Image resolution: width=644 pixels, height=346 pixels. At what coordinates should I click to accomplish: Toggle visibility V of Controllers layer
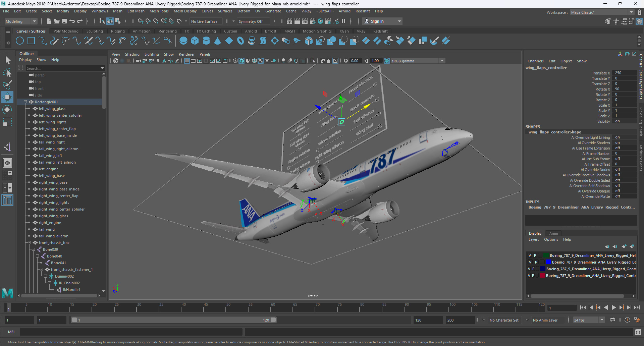click(x=529, y=276)
